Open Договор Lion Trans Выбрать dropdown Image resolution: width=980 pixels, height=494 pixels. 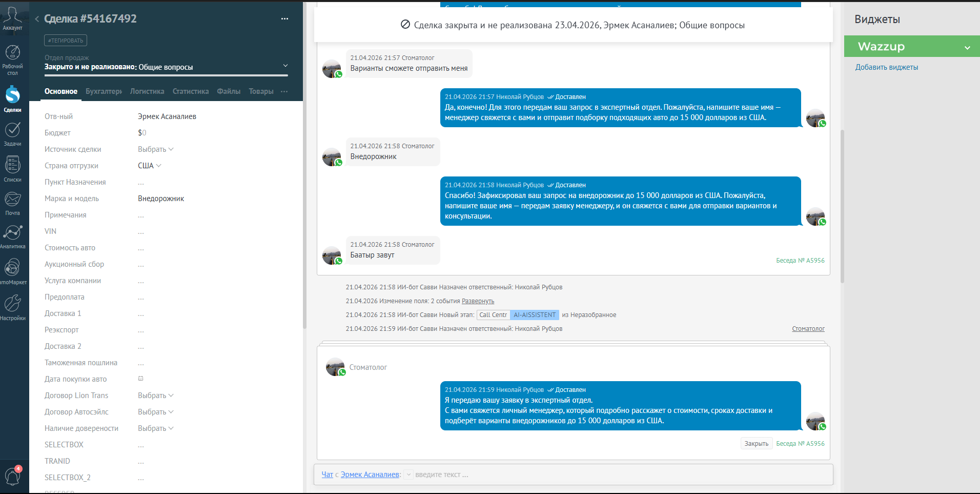(x=156, y=396)
